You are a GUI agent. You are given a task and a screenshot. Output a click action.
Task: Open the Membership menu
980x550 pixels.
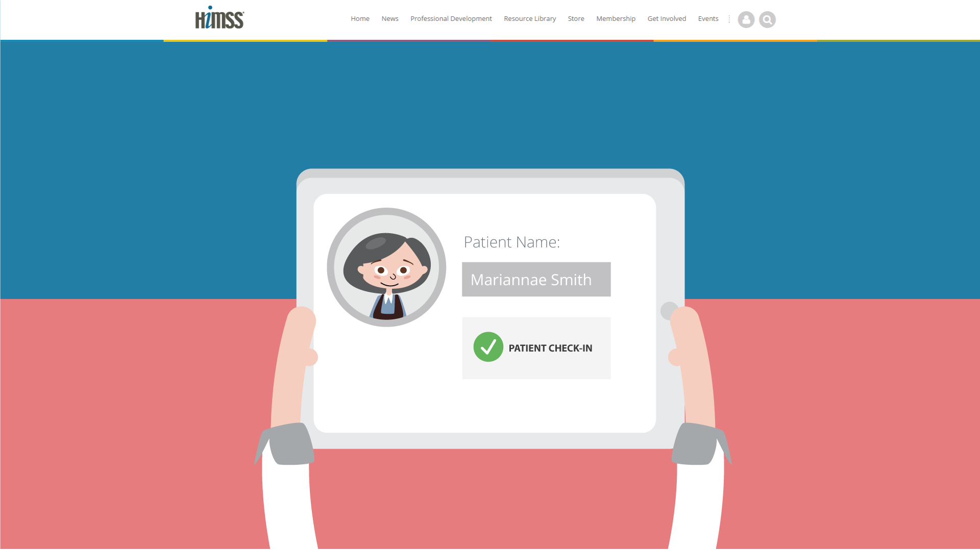point(616,19)
